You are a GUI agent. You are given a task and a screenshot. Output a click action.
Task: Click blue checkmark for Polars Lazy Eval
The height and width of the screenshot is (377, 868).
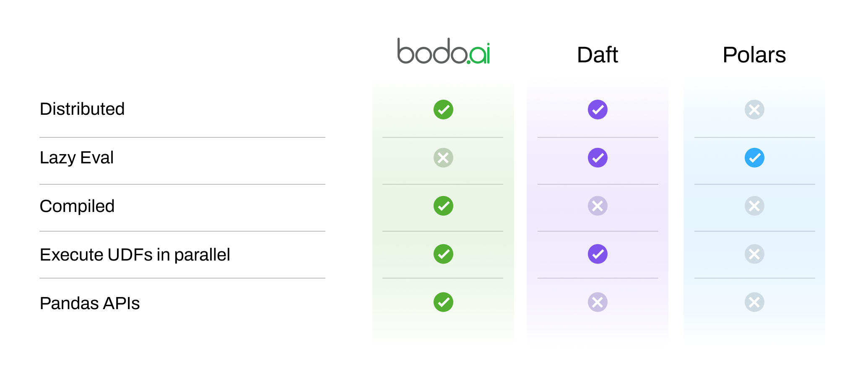pyautogui.click(x=754, y=158)
